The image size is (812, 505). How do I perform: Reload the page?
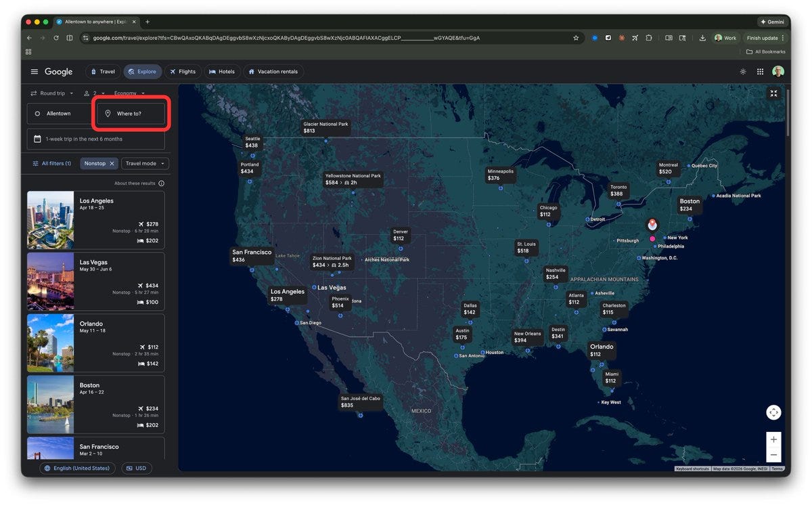pos(56,38)
